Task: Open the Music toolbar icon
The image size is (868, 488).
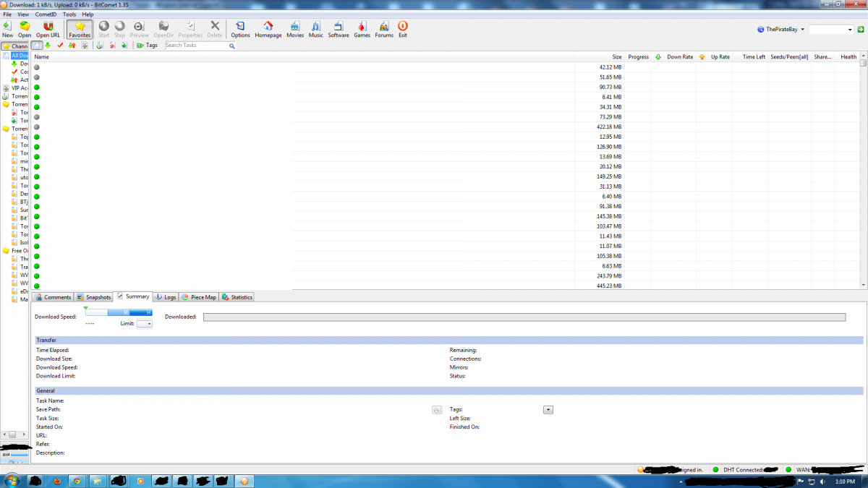Action: click(x=316, y=29)
